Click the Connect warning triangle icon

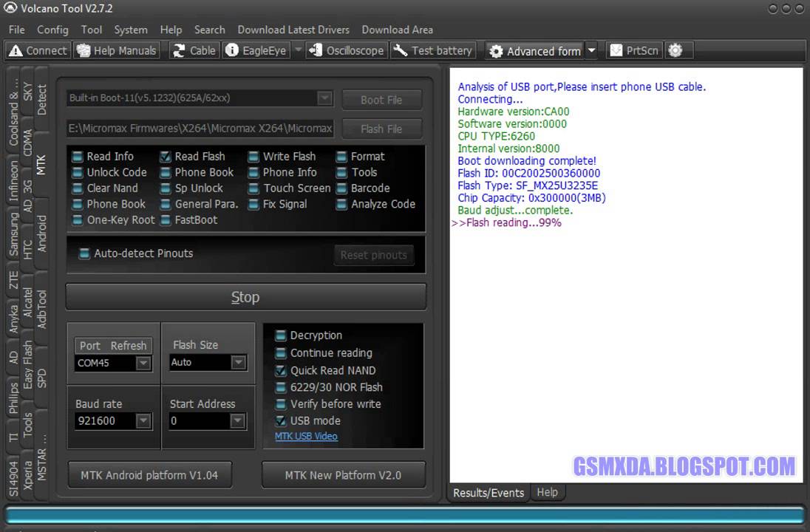[16, 51]
